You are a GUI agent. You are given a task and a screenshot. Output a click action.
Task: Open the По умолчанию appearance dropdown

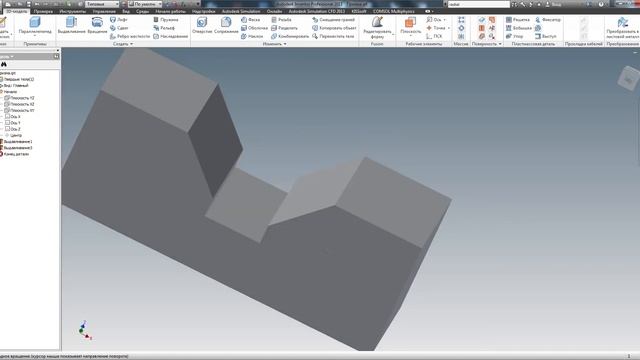coord(145,4)
